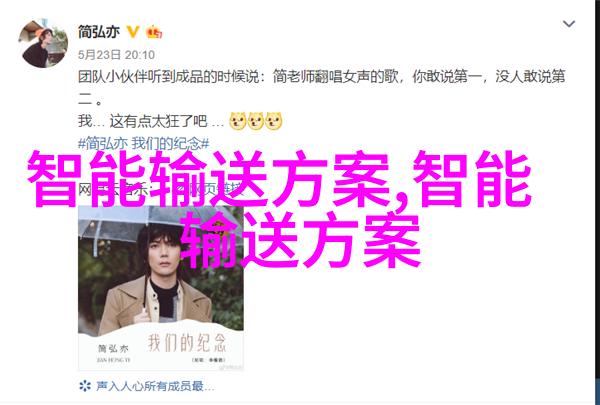Enlarge the 我们的纪念 album cover image
The image size is (600, 405).
(161, 288)
